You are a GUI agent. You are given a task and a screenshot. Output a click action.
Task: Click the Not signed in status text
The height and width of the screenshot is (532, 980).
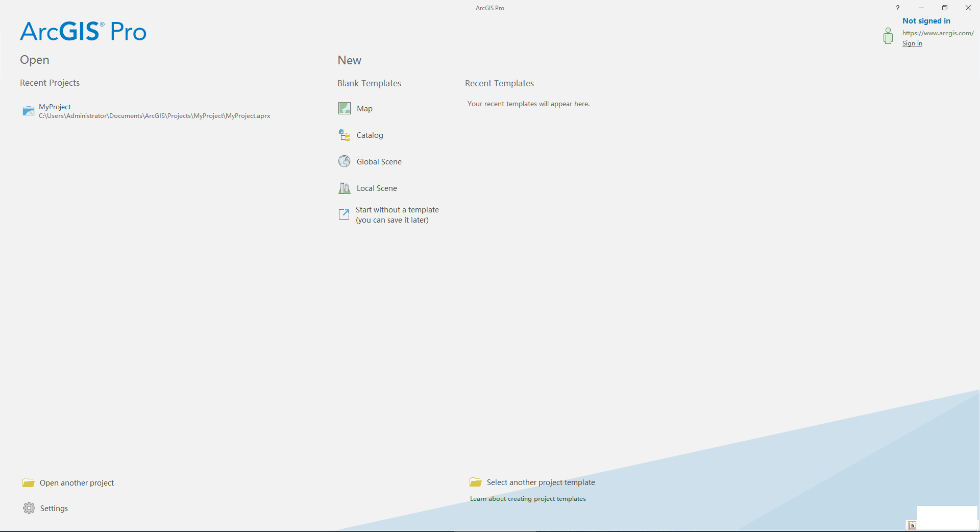926,21
